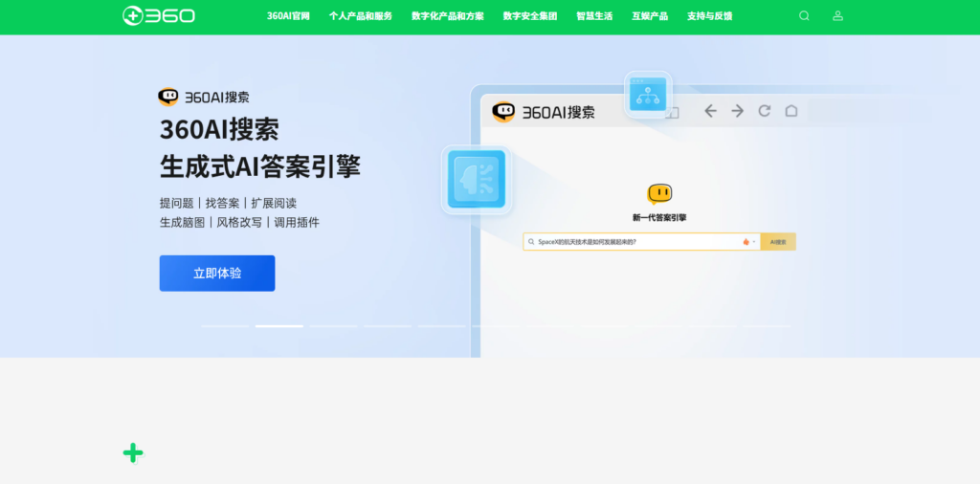Click the home icon in the browser mockup
The width and height of the screenshot is (980, 484).
coord(791,111)
